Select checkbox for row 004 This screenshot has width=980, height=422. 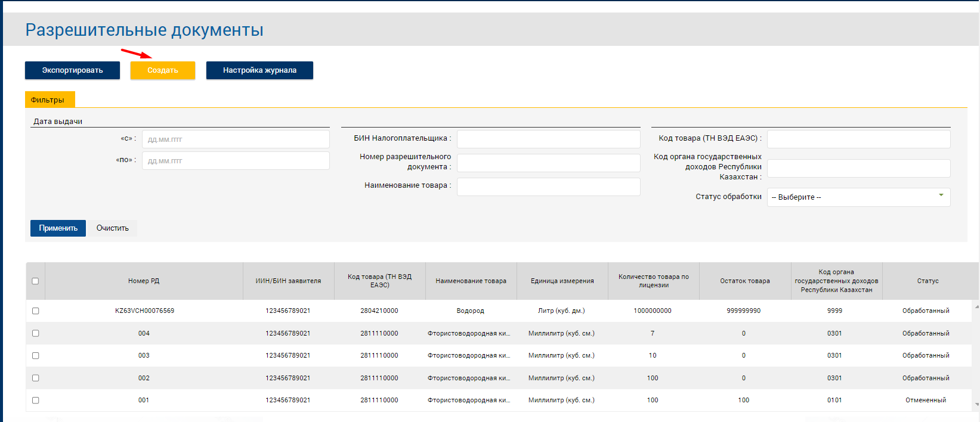pos(35,334)
